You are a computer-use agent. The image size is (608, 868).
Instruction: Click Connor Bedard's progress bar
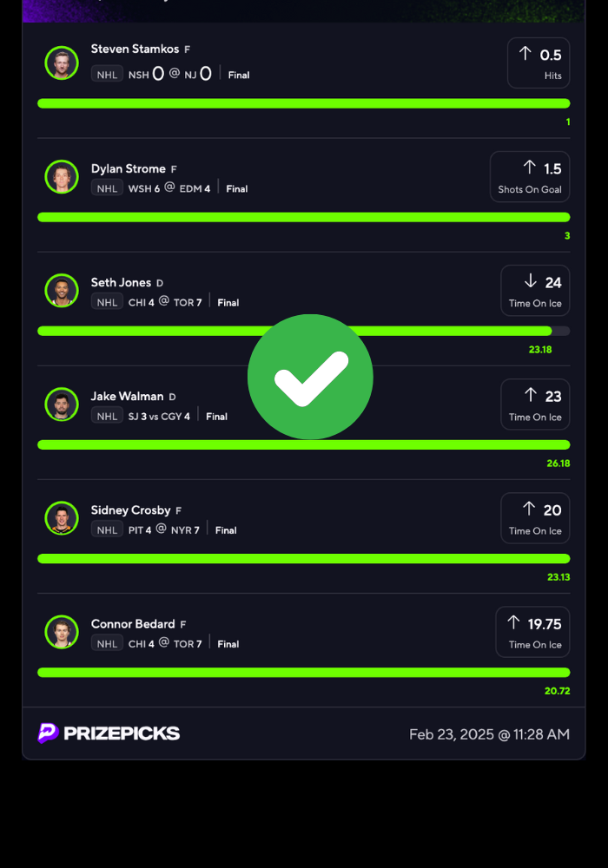tap(303, 672)
